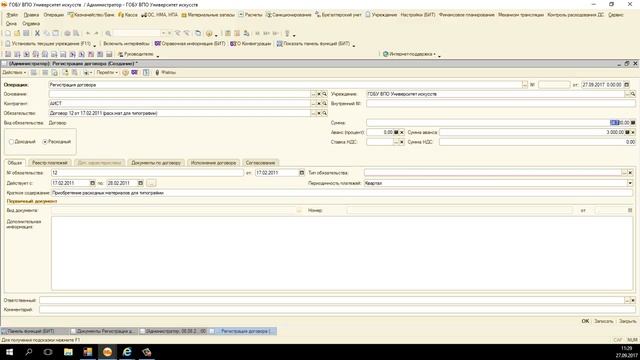Click the О Конфигурации toolbar button
Viewport: 640px width, 360px height.
tap(251, 44)
